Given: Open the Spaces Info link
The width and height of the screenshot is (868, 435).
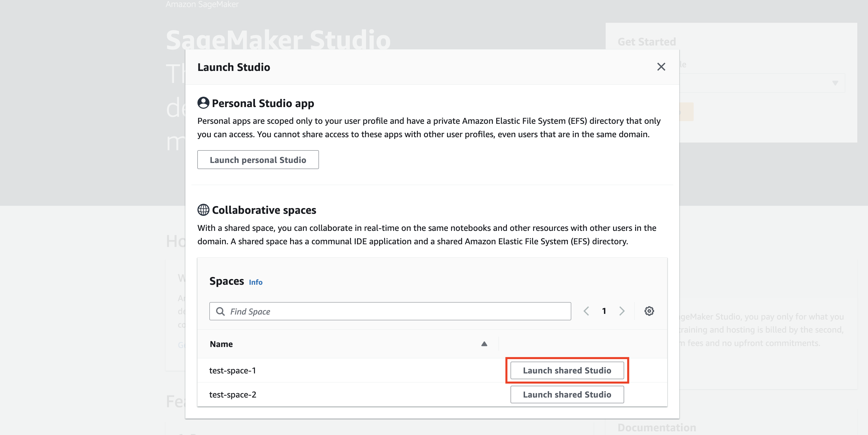Looking at the screenshot, I should pyautogui.click(x=255, y=282).
